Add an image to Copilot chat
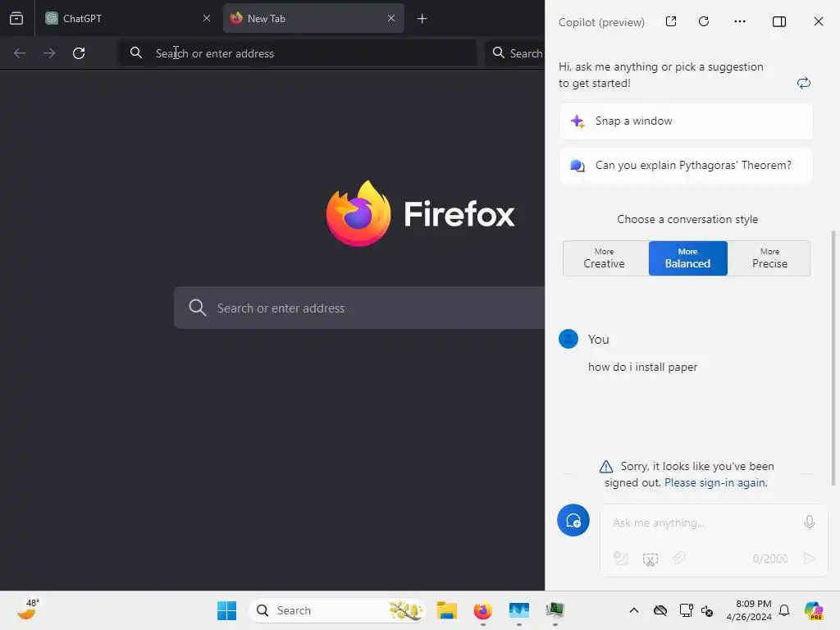This screenshot has width=840, height=630. (x=621, y=559)
